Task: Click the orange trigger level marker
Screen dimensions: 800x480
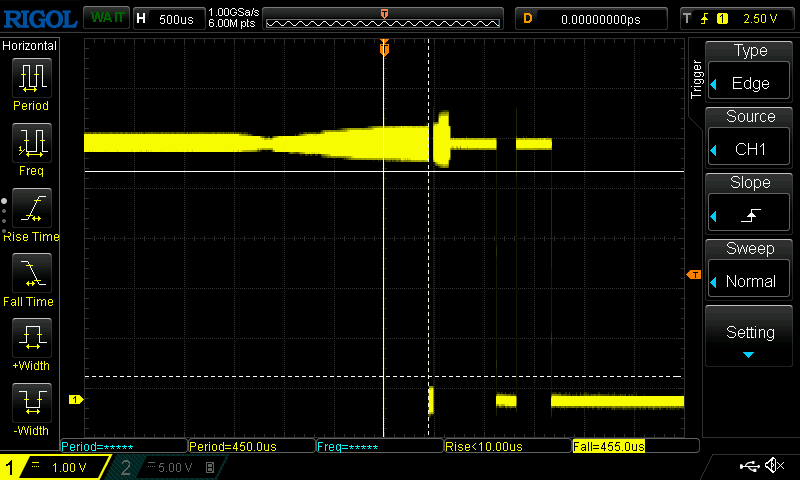Action: point(692,275)
